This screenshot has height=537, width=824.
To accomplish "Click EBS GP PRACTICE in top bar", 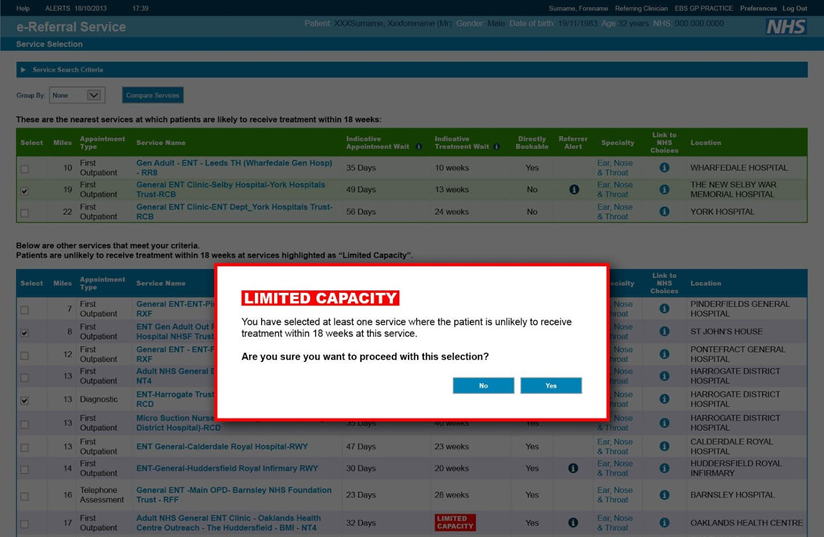I will [704, 8].
